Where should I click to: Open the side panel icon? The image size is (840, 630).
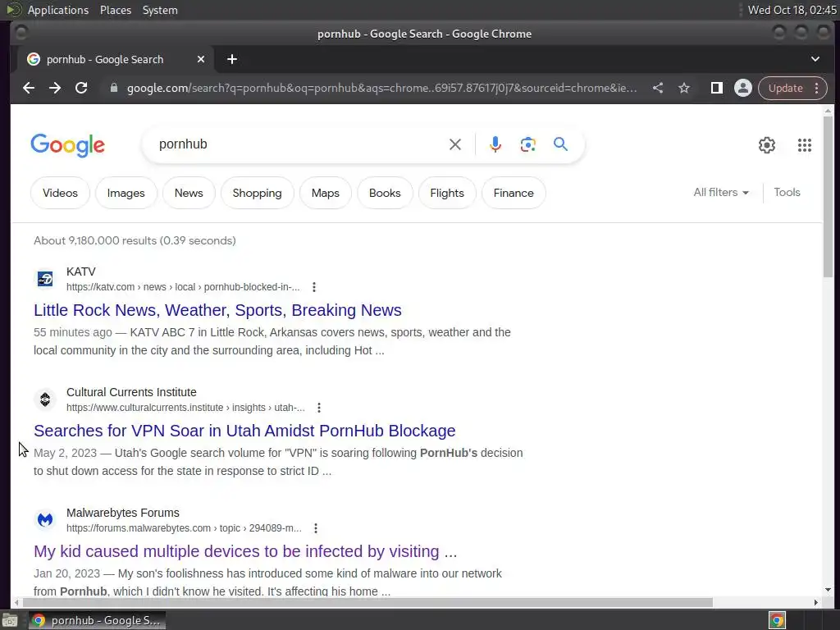point(716,88)
